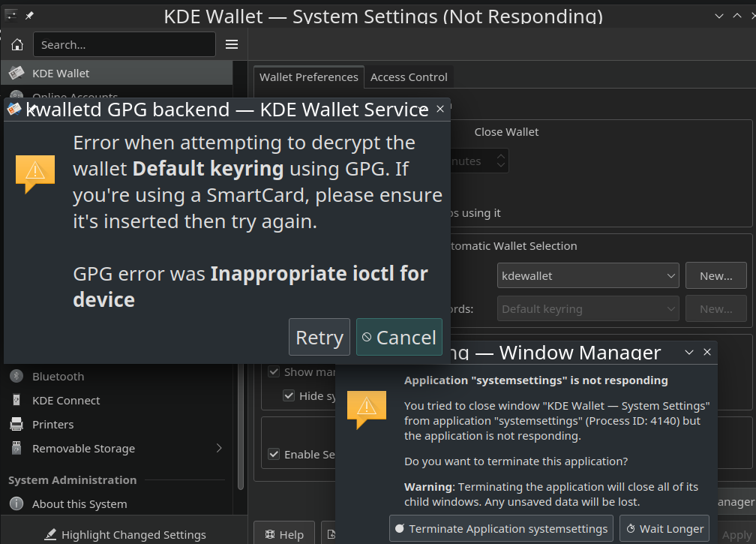Image resolution: width=756 pixels, height=544 pixels.
Task: Click Wait Longer in the Window Manager dialog
Action: click(x=664, y=528)
